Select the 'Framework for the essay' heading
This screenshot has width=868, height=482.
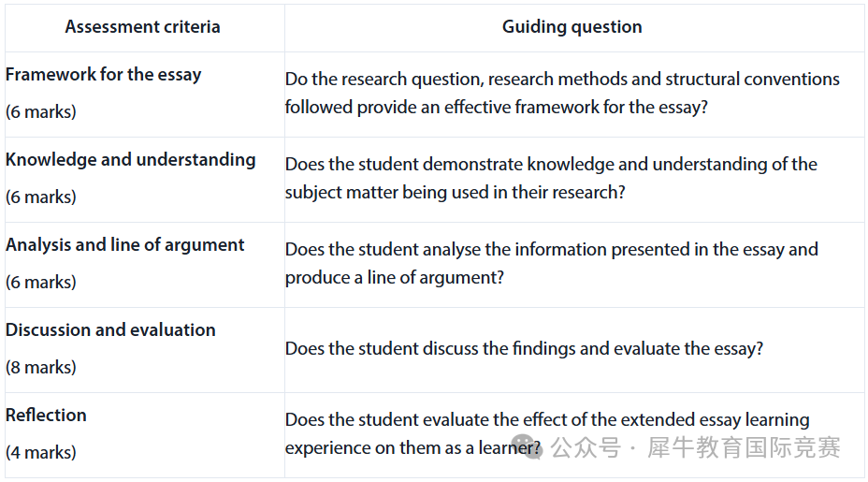coord(103,74)
